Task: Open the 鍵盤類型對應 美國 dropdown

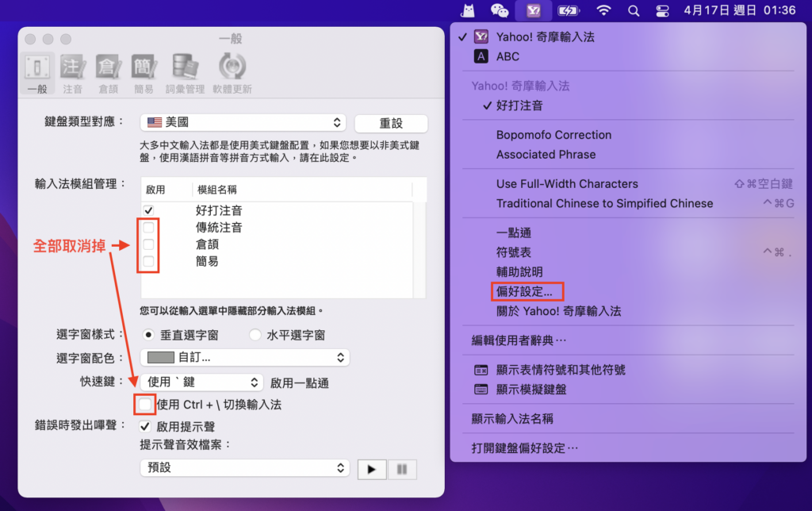Action: click(x=243, y=122)
